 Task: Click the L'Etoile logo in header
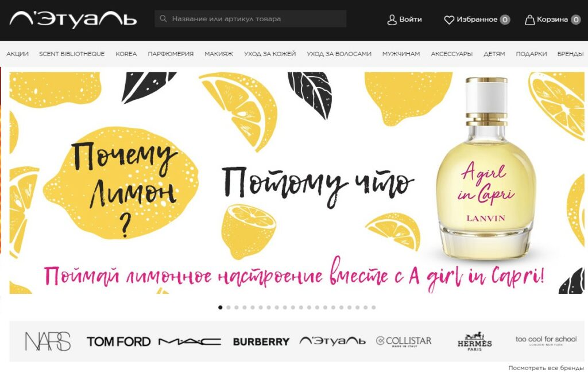[73, 19]
